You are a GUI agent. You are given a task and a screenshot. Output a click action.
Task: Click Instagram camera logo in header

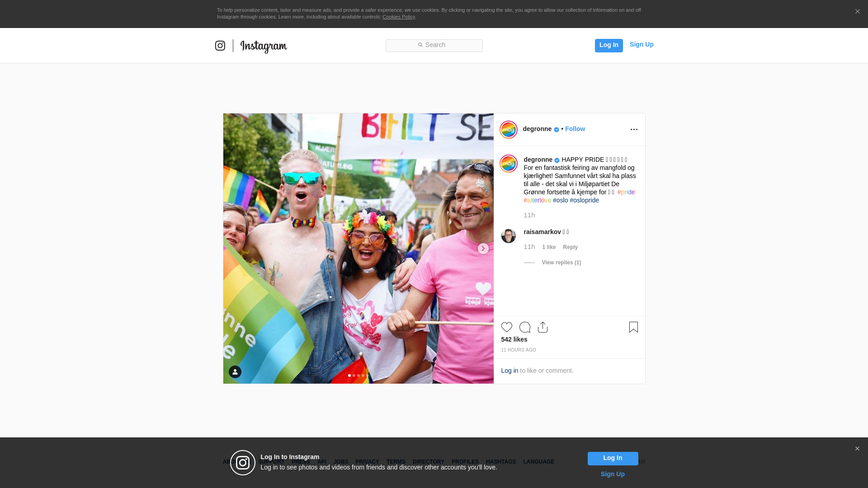(220, 46)
